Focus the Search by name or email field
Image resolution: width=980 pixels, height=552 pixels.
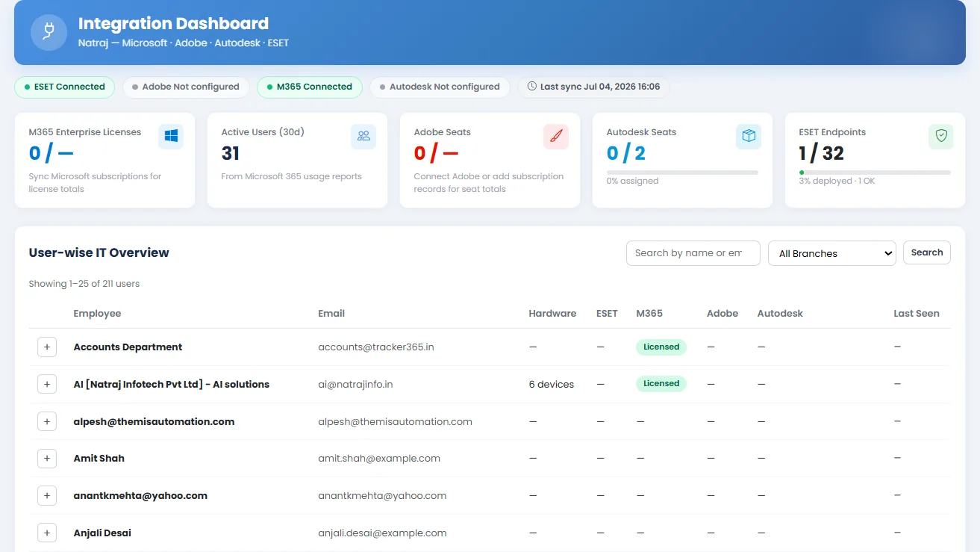tap(693, 253)
